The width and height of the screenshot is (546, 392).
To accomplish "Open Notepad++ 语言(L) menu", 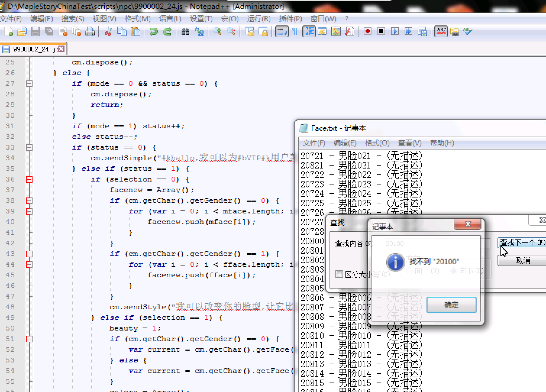I will [x=170, y=19].
